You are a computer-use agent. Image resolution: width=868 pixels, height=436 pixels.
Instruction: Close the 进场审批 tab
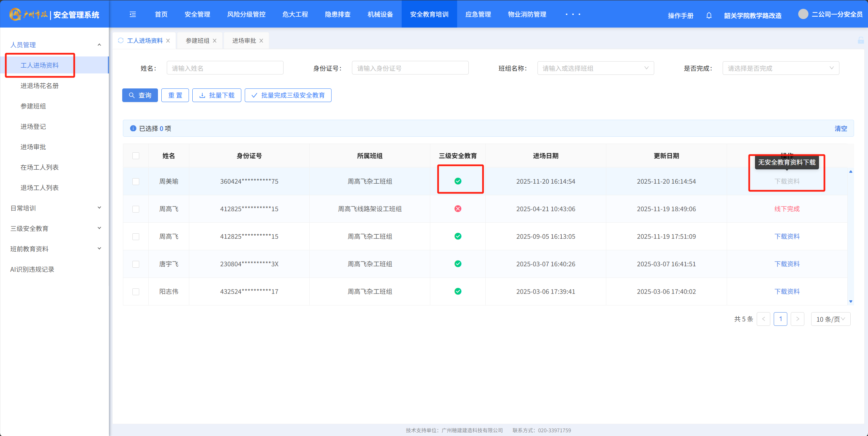pyautogui.click(x=261, y=41)
